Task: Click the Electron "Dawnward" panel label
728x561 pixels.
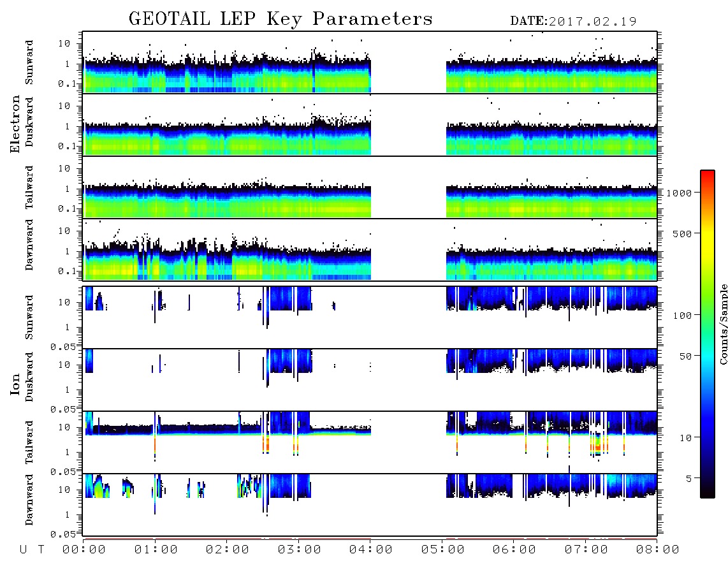Action: (x=29, y=245)
